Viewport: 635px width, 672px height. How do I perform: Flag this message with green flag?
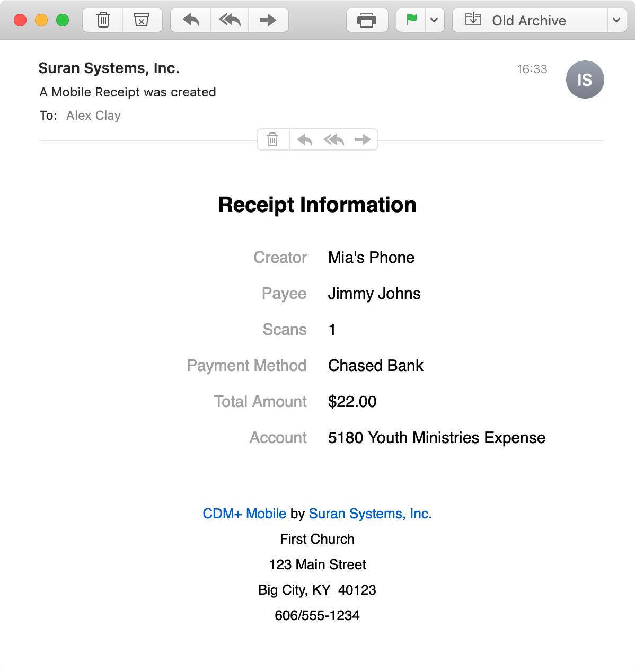[411, 21]
